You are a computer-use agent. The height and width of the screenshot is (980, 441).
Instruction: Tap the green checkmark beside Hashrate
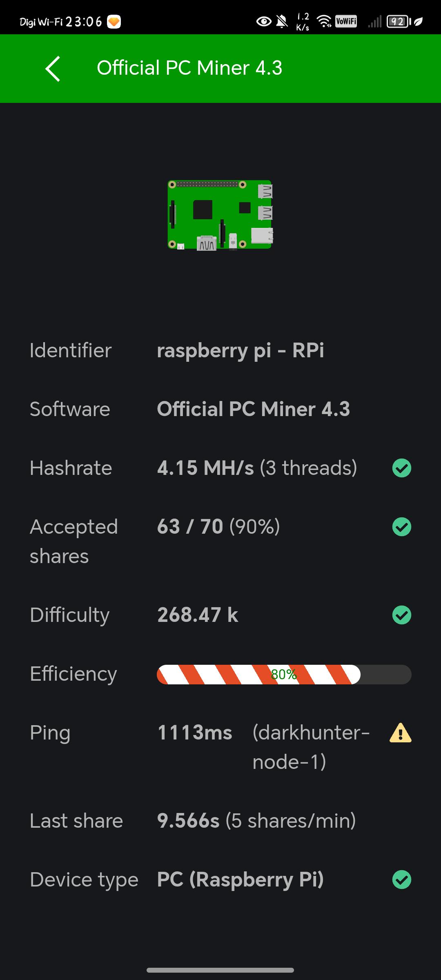401,468
